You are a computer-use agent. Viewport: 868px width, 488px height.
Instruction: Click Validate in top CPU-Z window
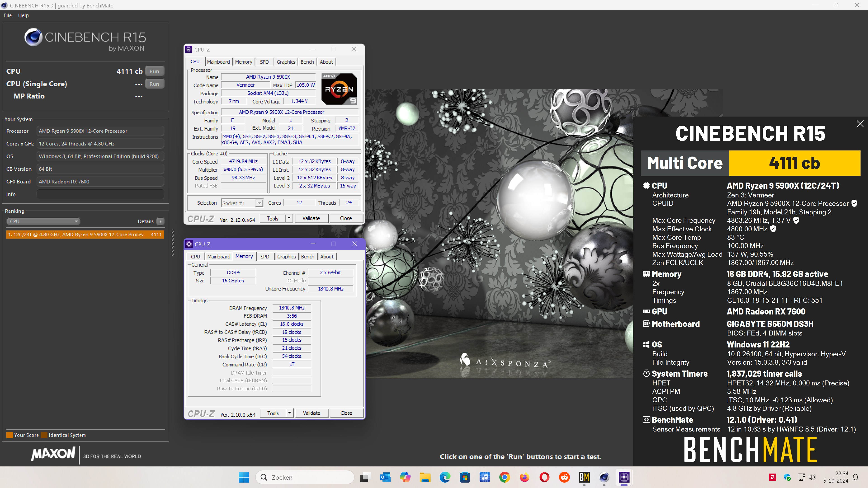click(311, 218)
